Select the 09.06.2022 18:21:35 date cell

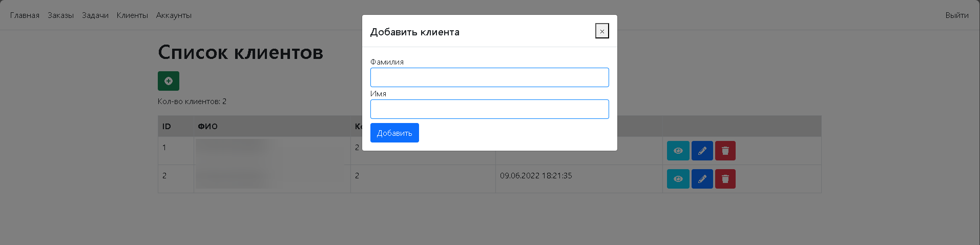(x=536, y=176)
